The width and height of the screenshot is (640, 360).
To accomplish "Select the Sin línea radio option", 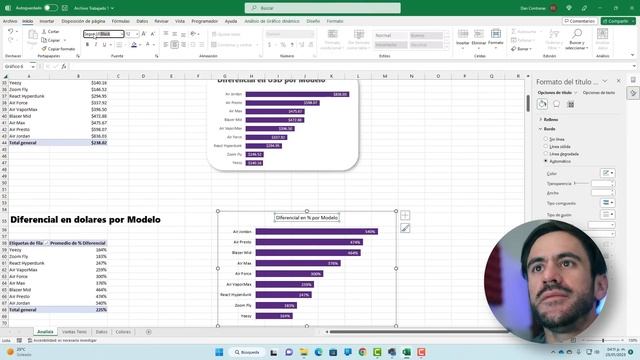I will point(546,139).
